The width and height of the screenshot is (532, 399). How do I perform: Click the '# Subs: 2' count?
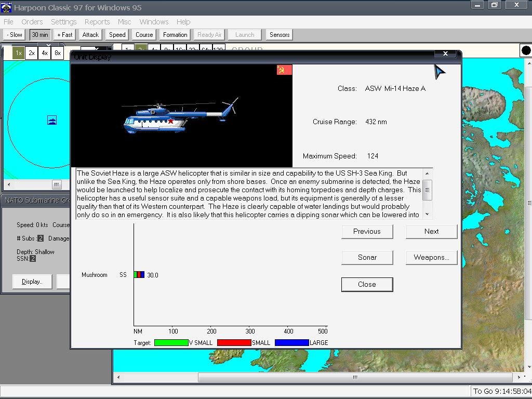tap(30, 238)
